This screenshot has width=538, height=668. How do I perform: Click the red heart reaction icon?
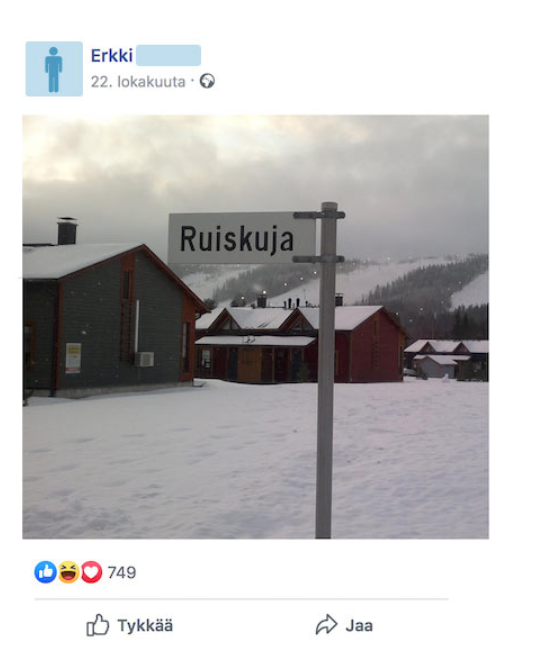point(91,572)
